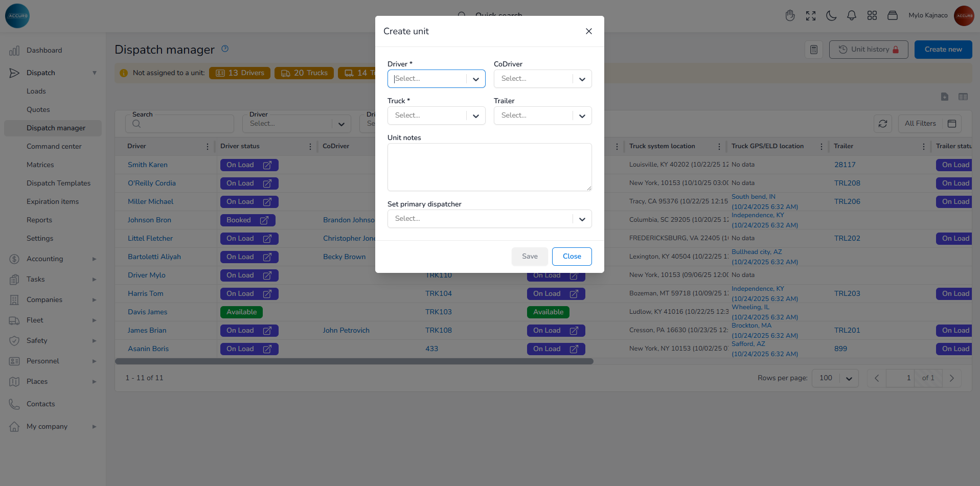Click the Unit notes text area
The height and width of the screenshot is (486, 980).
click(489, 167)
